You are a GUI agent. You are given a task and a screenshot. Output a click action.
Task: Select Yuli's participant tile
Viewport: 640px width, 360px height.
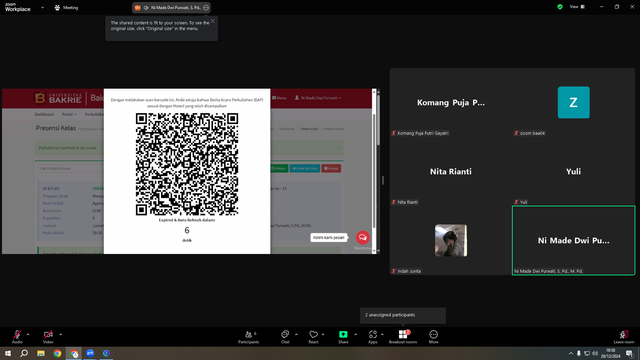coord(573,171)
